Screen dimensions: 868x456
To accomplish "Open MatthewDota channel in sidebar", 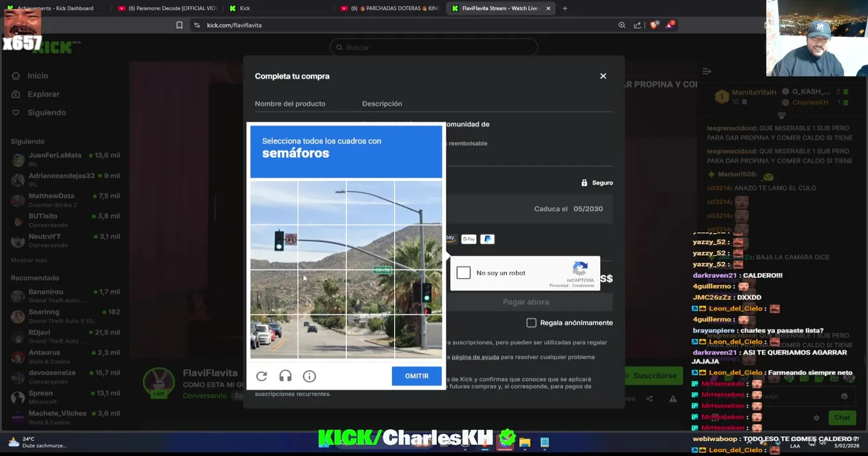I will click(x=65, y=199).
